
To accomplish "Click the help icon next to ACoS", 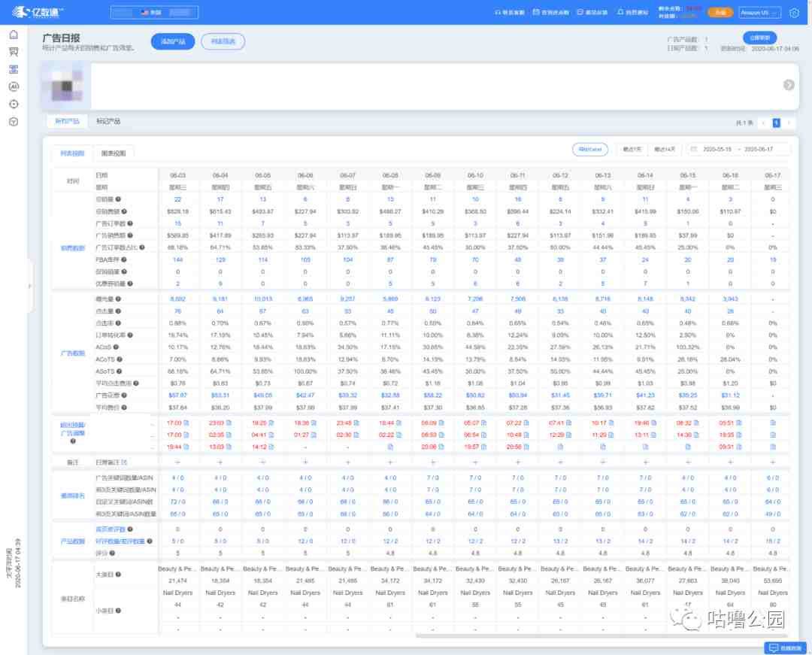I will point(116,347).
